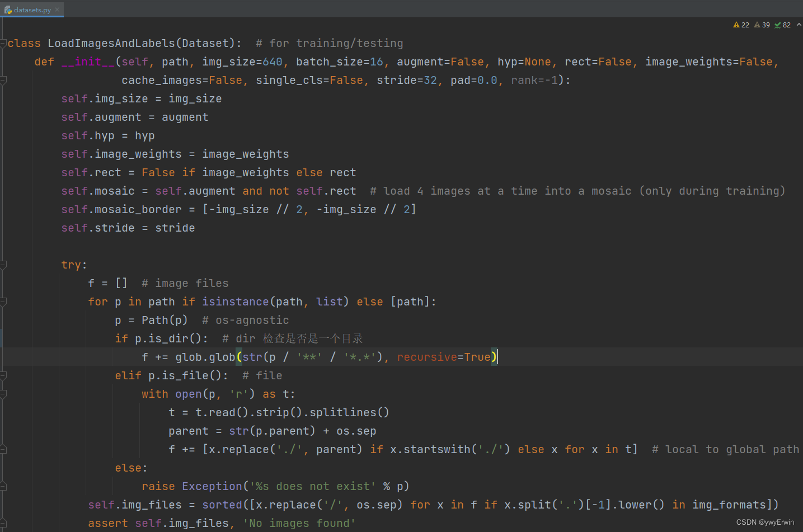Click the cache_images=False parameter

(x=182, y=81)
